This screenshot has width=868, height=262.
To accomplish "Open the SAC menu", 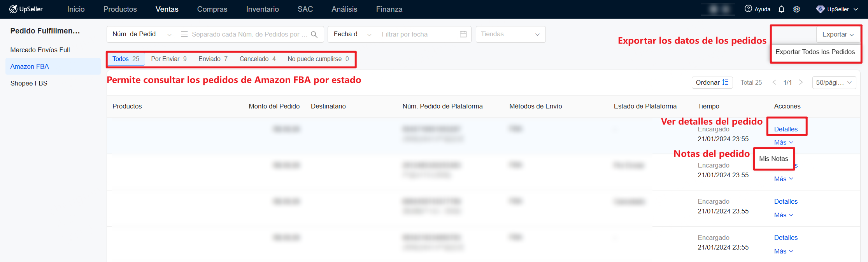I will tap(305, 9).
